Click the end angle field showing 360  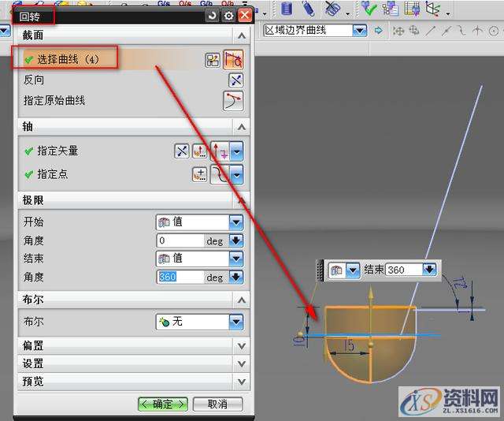180,278
